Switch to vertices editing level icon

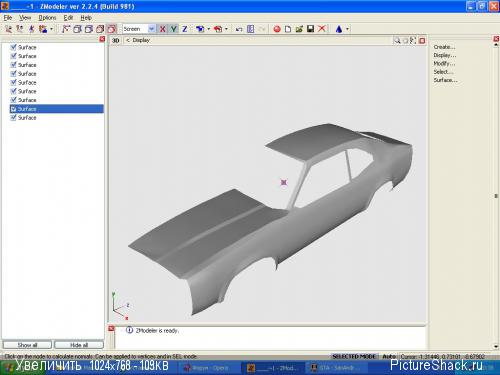tap(9, 29)
